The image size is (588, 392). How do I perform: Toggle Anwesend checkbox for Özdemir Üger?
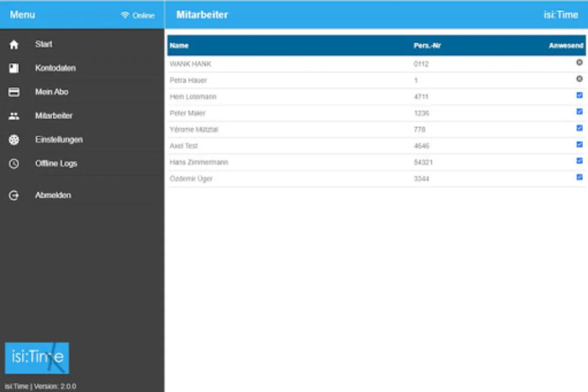point(579,177)
